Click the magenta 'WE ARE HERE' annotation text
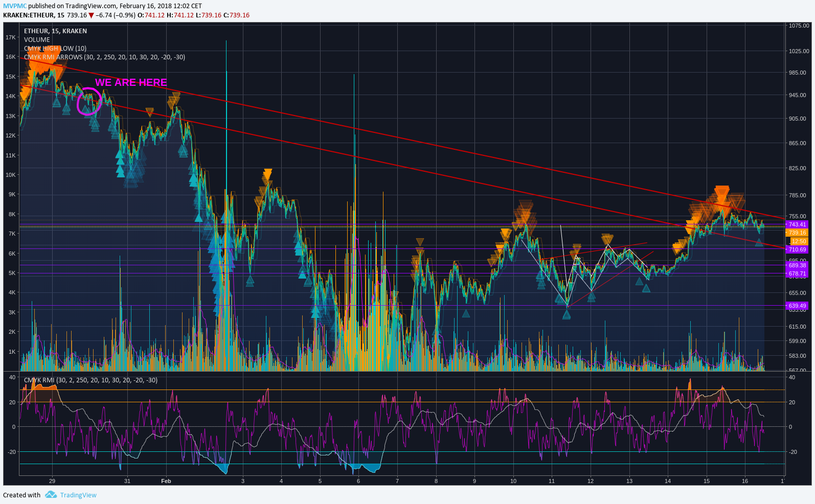 tap(131, 82)
